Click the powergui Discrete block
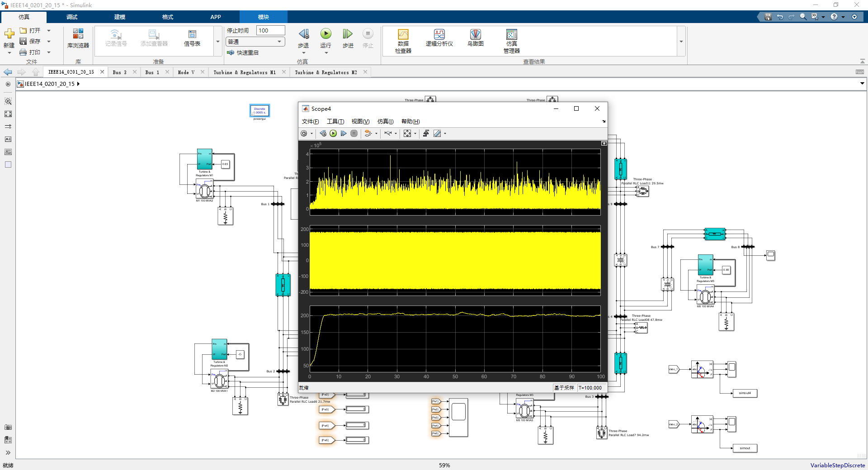 tap(259, 111)
